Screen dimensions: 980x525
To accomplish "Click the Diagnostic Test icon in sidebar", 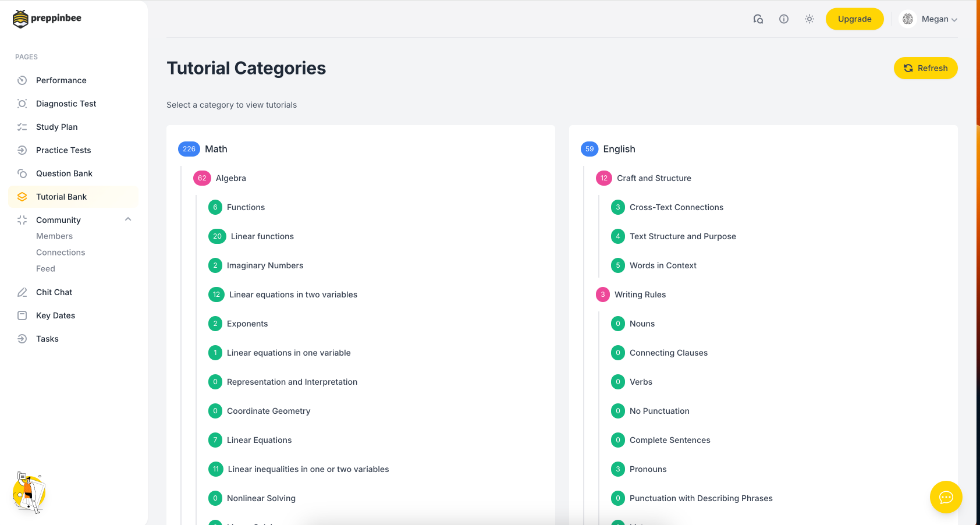I will (x=22, y=104).
